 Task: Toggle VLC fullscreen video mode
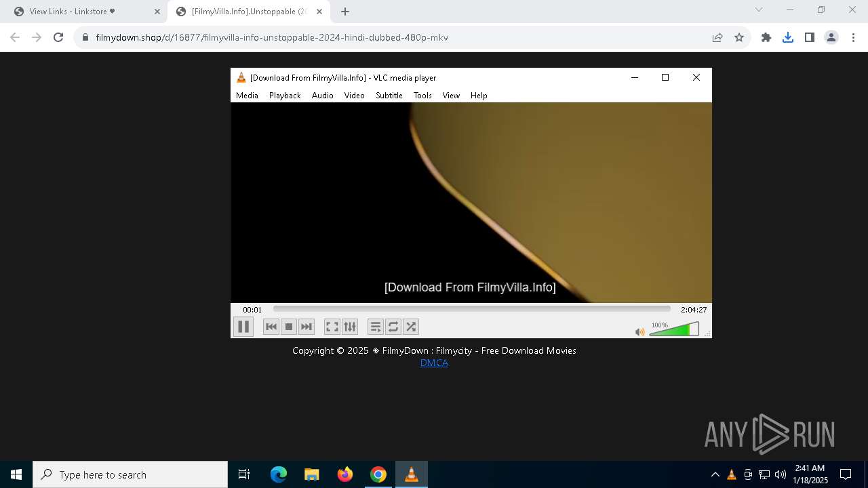point(332,327)
